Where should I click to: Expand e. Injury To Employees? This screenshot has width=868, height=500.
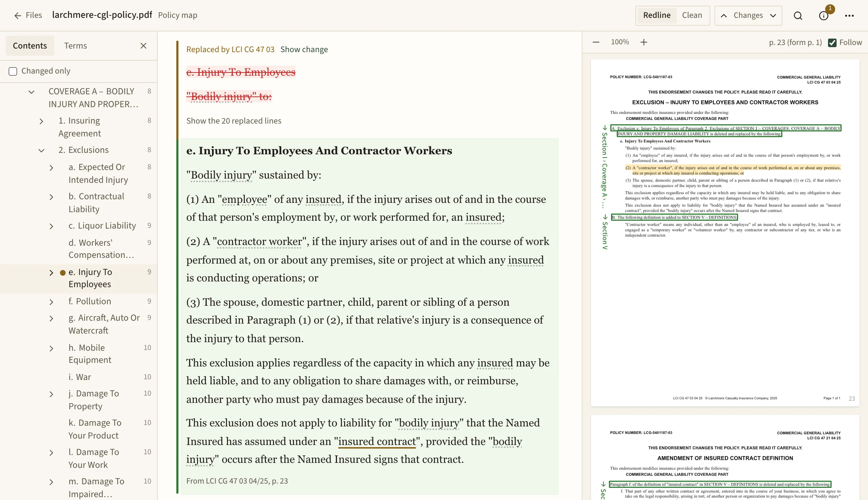tap(51, 273)
